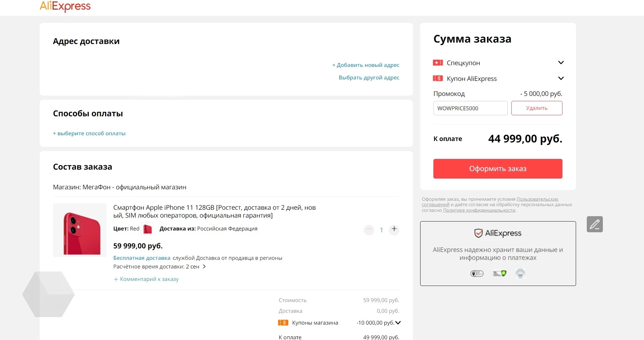The height and width of the screenshot is (340, 644).
Task: Click Добавить новый адрес link
Action: tap(366, 65)
